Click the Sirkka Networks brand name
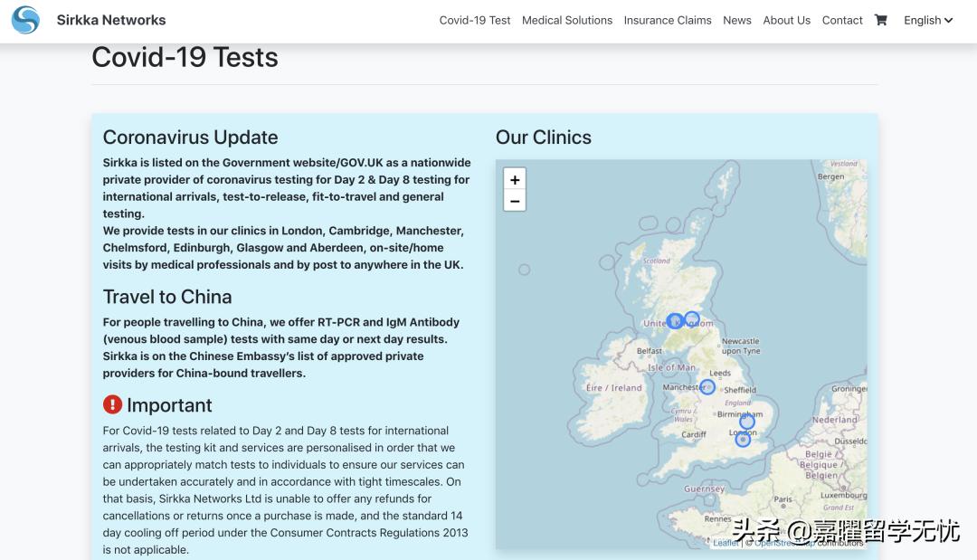Screen dimensions: 977x560 [111, 20]
